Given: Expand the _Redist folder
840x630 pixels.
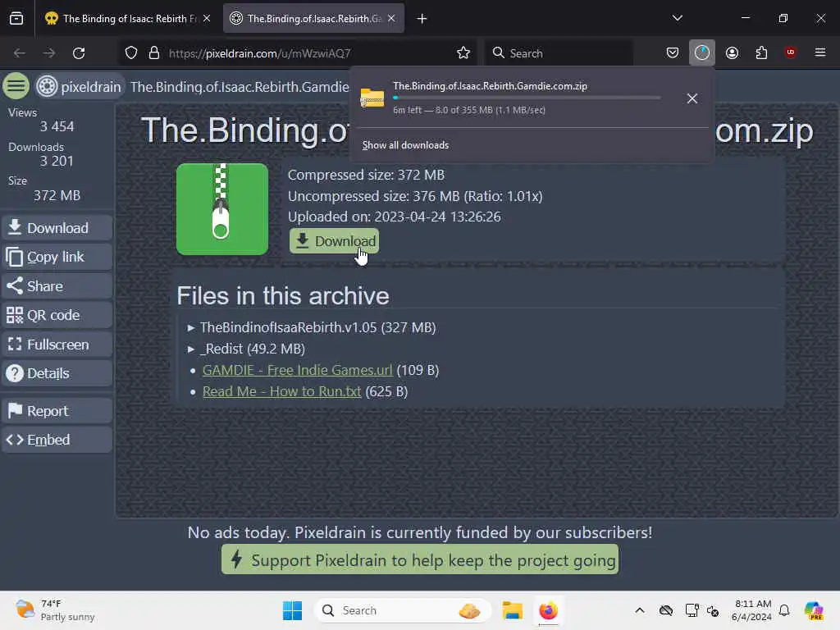Looking at the screenshot, I should [x=246, y=349].
